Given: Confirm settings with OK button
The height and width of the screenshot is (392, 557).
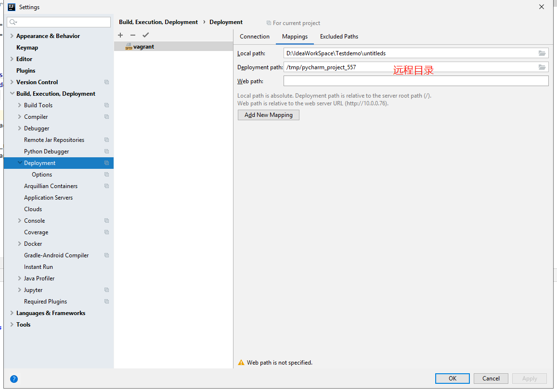Looking at the screenshot, I should pyautogui.click(x=452, y=379).
